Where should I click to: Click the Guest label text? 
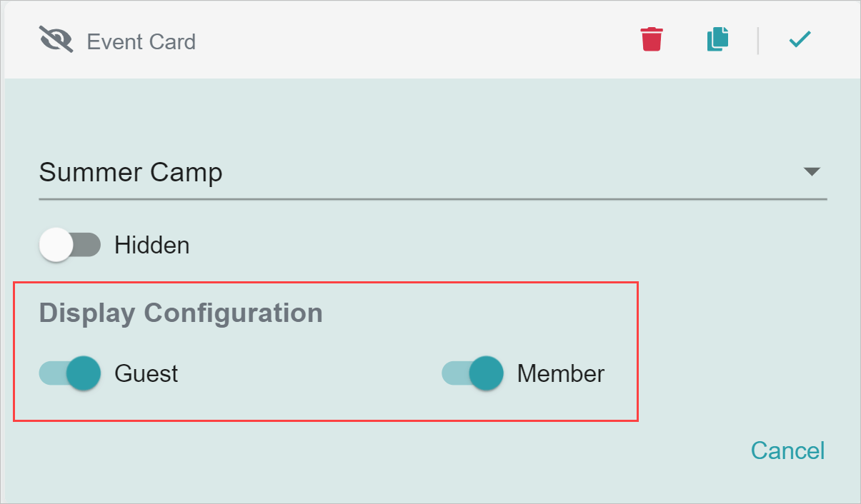[146, 374]
